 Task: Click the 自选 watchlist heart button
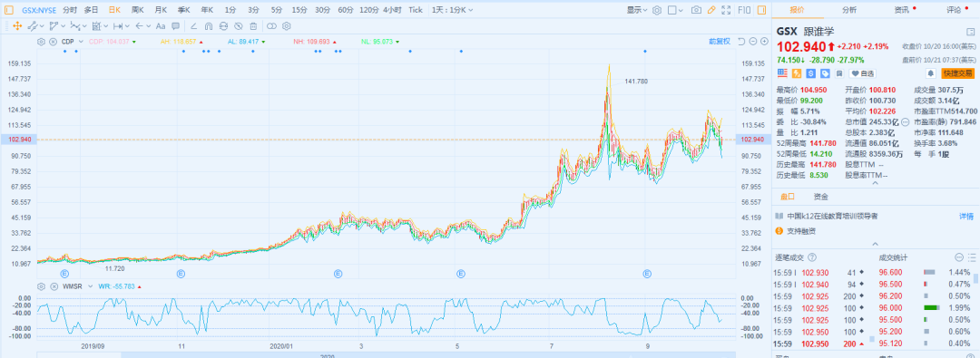point(863,73)
